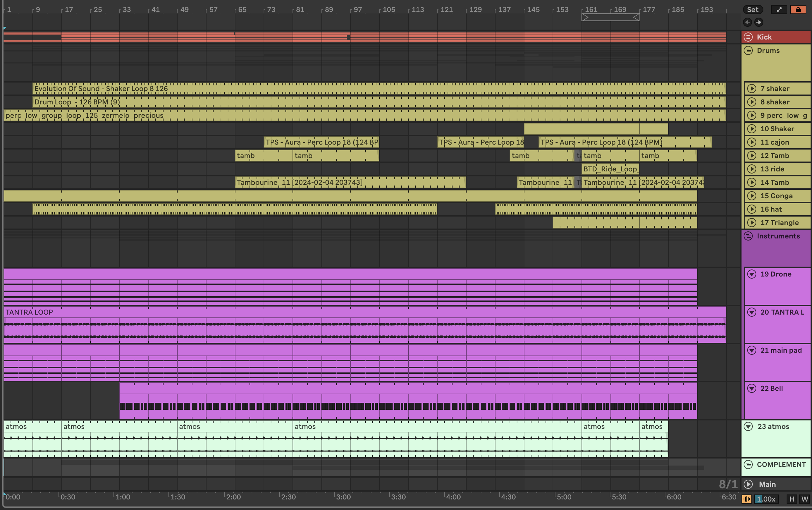Collapse the Instruments group track
Screen dimensions: 812x510
tap(748, 236)
